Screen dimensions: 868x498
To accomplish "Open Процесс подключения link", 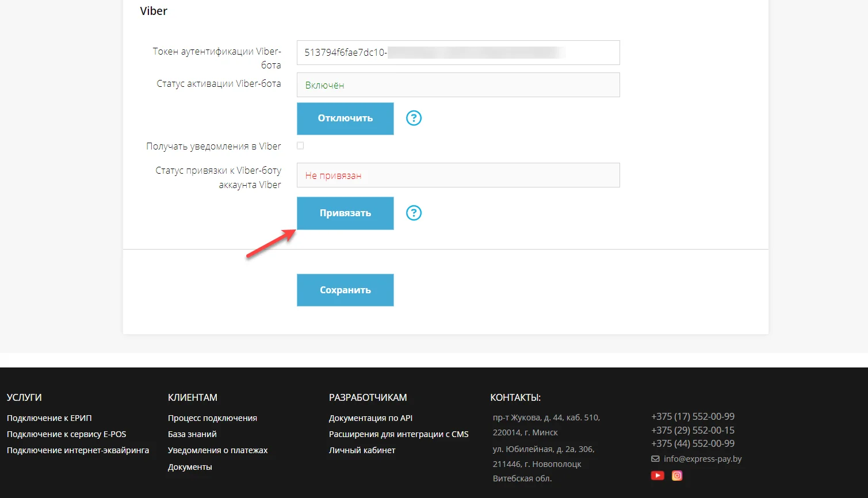I will tap(212, 418).
